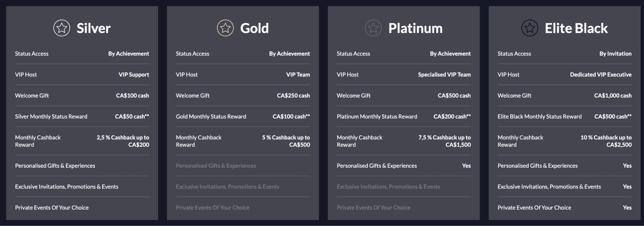The width and height of the screenshot is (644, 226).
Task: Click Silver's CA$100 cash welcome gift
Action: point(132,95)
